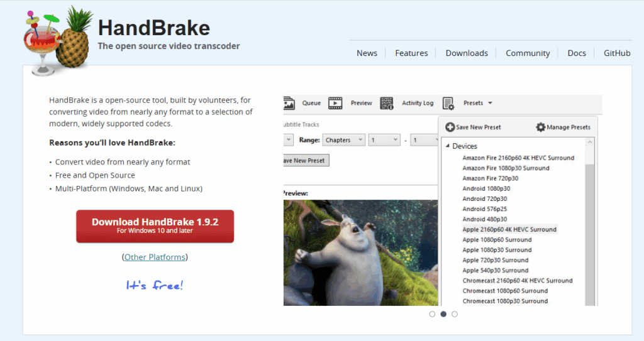
Task: Select Android 576p25 preset
Action: click(485, 209)
